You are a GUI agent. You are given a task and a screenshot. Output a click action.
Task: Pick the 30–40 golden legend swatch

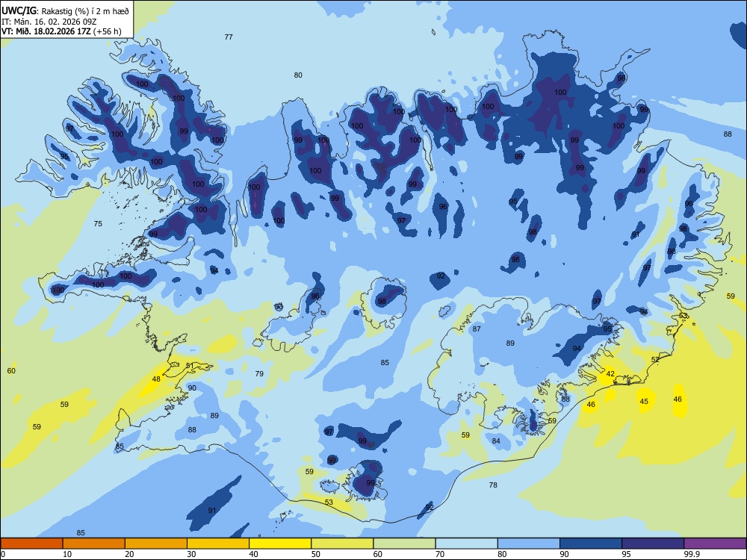218,544
